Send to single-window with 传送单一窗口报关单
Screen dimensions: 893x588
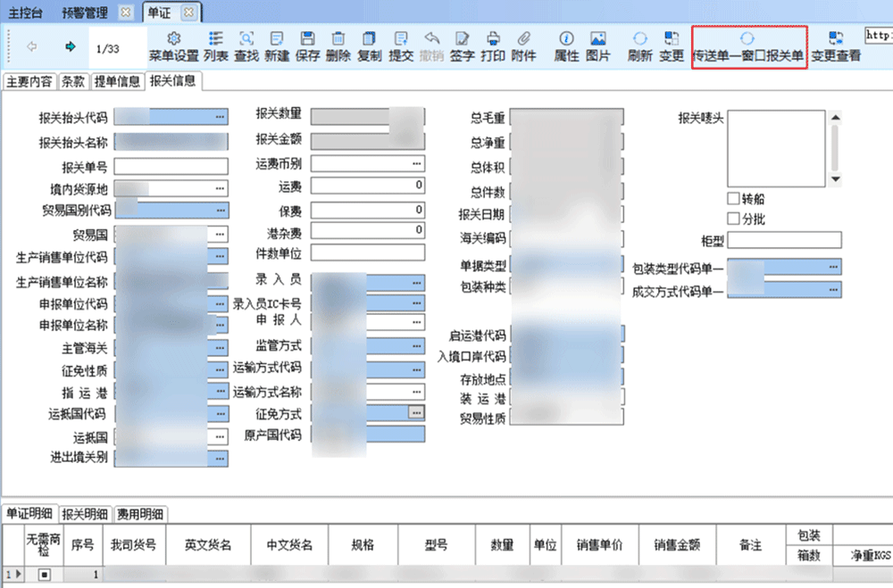[x=747, y=46]
